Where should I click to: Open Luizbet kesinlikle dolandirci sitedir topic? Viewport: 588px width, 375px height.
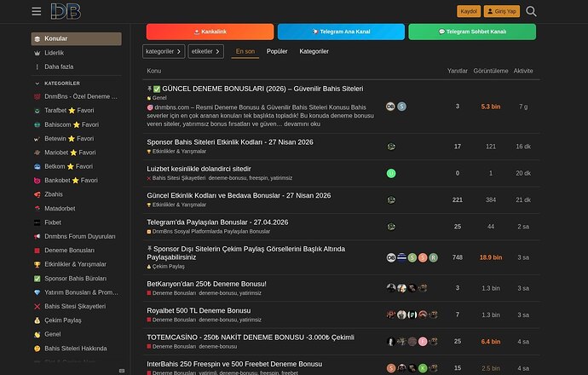(x=199, y=169)
